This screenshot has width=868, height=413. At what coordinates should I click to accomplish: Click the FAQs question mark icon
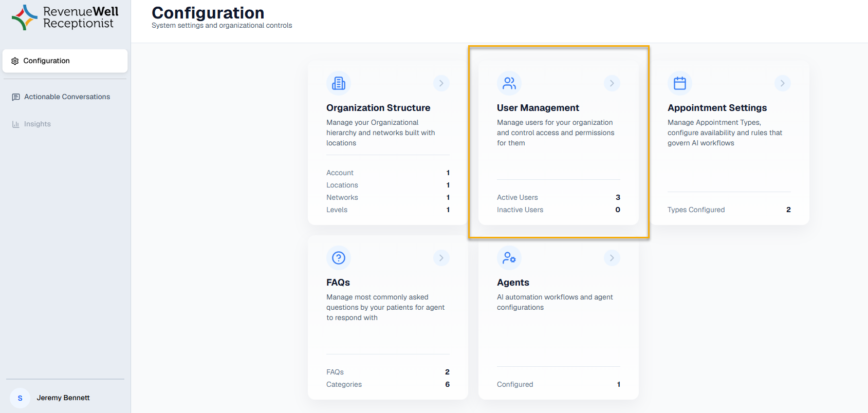[339, 258]
